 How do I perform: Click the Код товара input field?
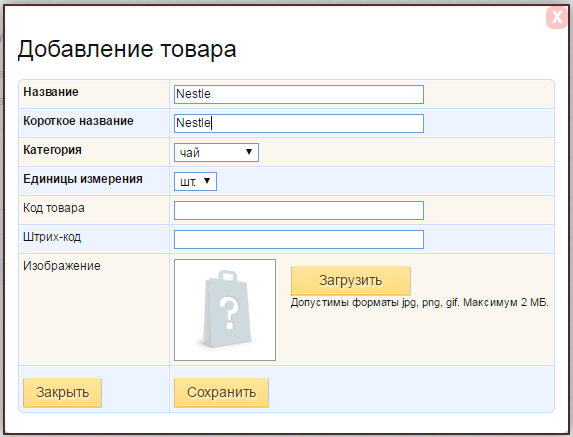point(299,210)
